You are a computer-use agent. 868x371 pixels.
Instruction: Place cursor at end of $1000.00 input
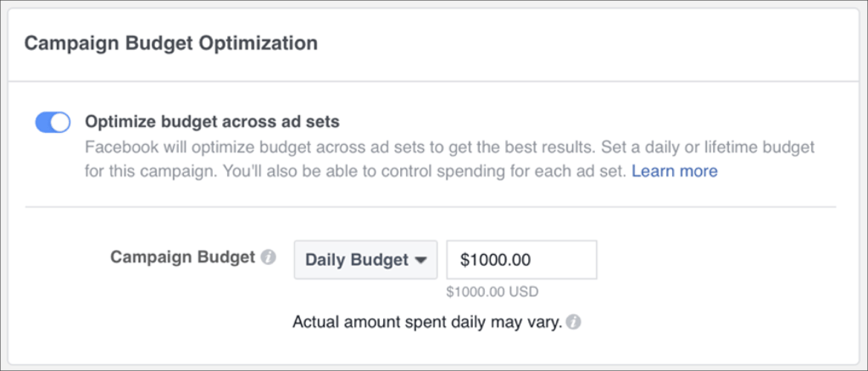[x=532, y=260]
